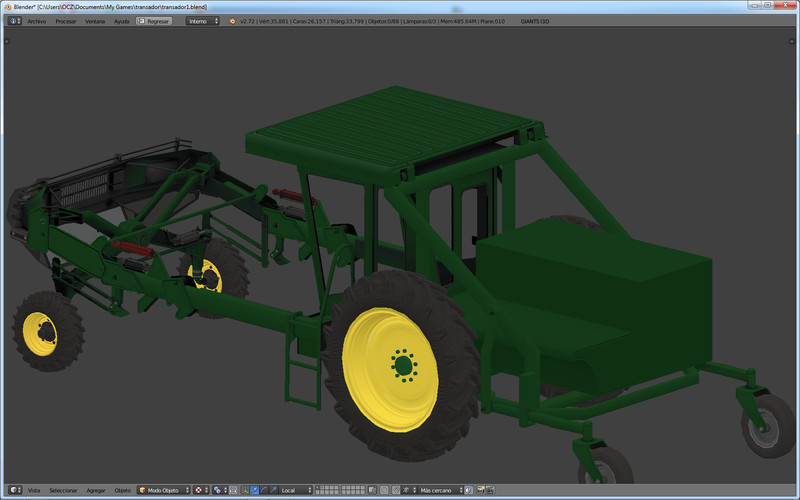Expand the Interno render engine dropdown
800x500 pixels.
coord(201,20)
